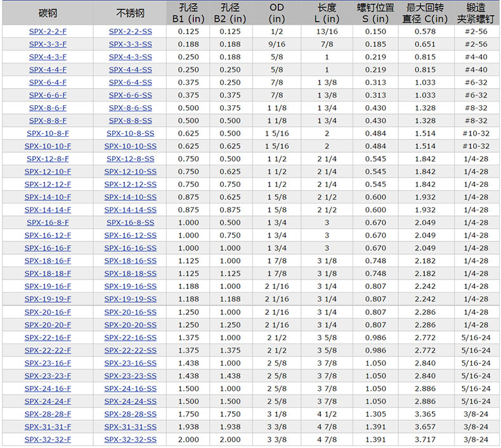
Task: Open the SPX-23-23-F part link
Action: [x=48, y=376]
